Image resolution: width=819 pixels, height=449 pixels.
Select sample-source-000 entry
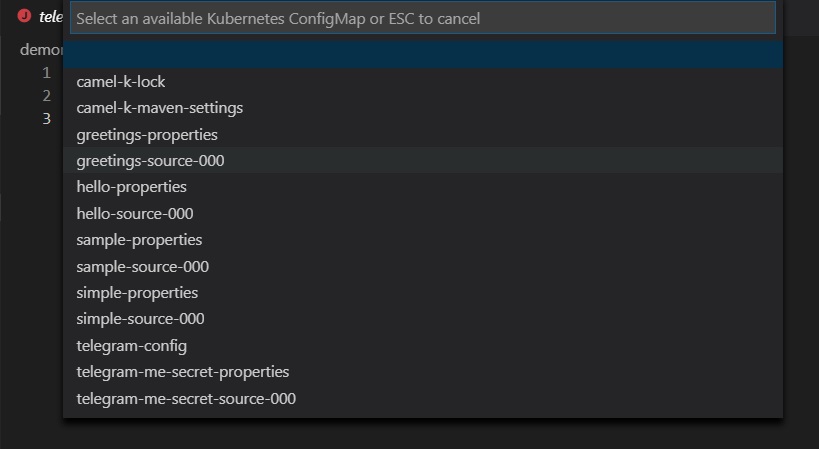pyautogui.click(x=423, y=266)
